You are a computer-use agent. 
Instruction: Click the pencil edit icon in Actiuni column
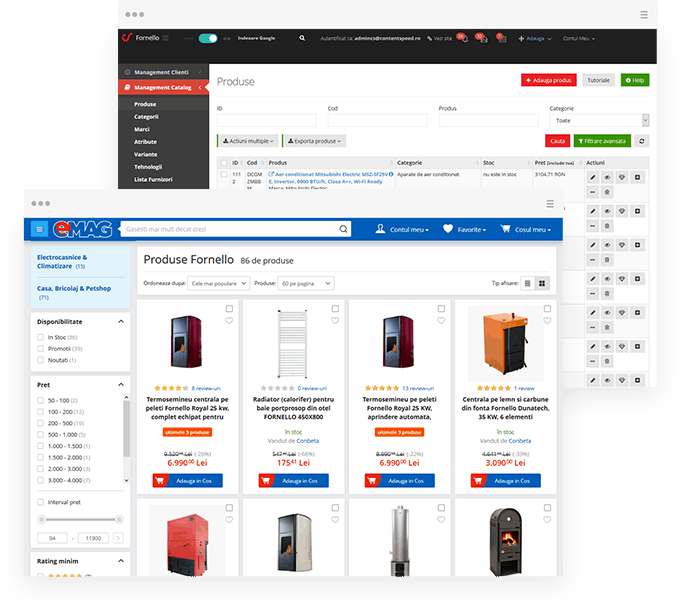click(592, 177)
